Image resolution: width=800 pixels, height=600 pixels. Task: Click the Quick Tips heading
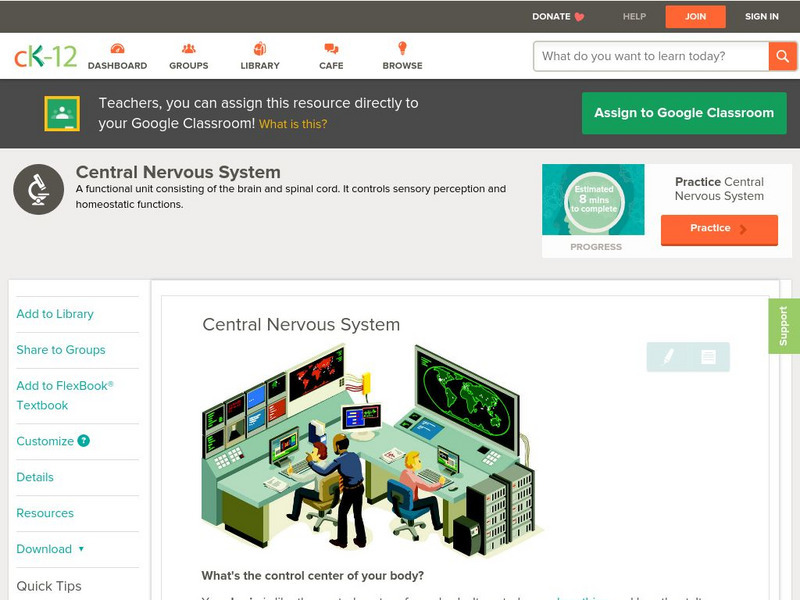[x=49, y=586]
